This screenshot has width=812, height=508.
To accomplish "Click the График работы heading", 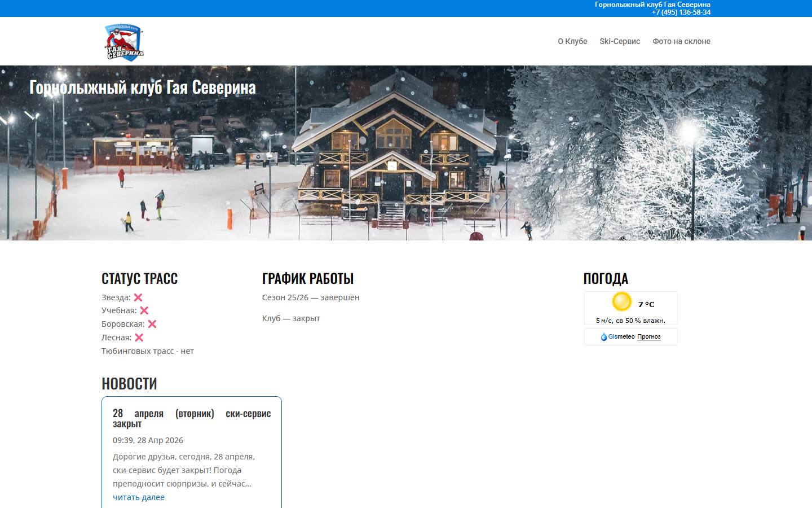I will click(x=308, y=278).
